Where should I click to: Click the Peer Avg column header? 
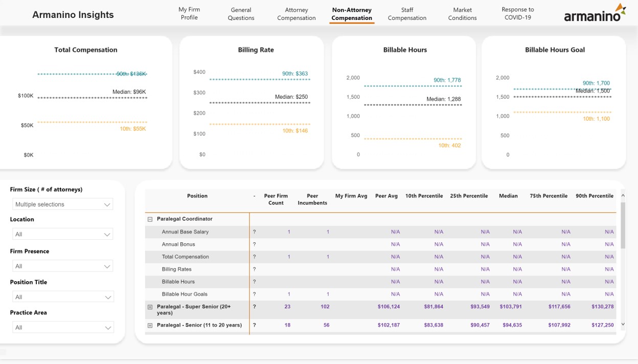click(x=386, y=196)
